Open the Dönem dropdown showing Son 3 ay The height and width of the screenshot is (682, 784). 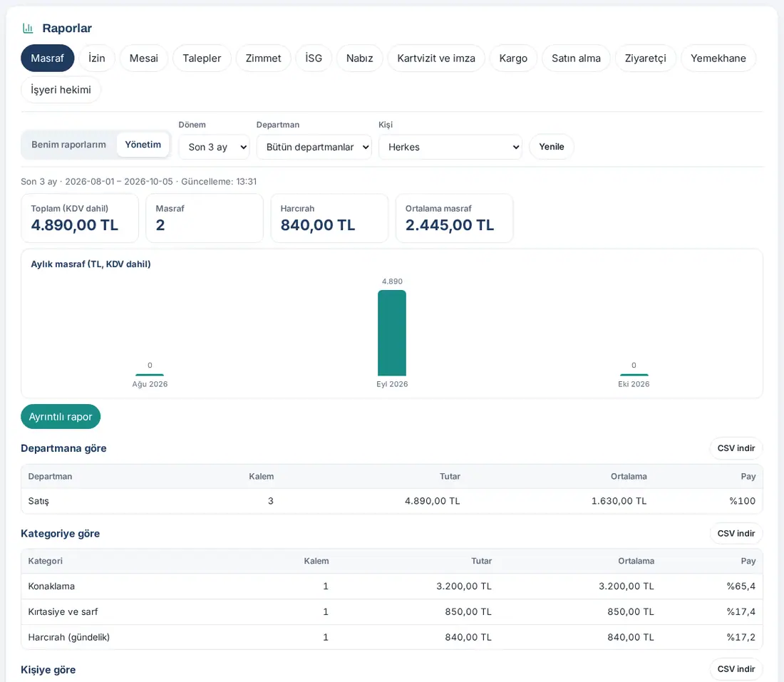214,147
